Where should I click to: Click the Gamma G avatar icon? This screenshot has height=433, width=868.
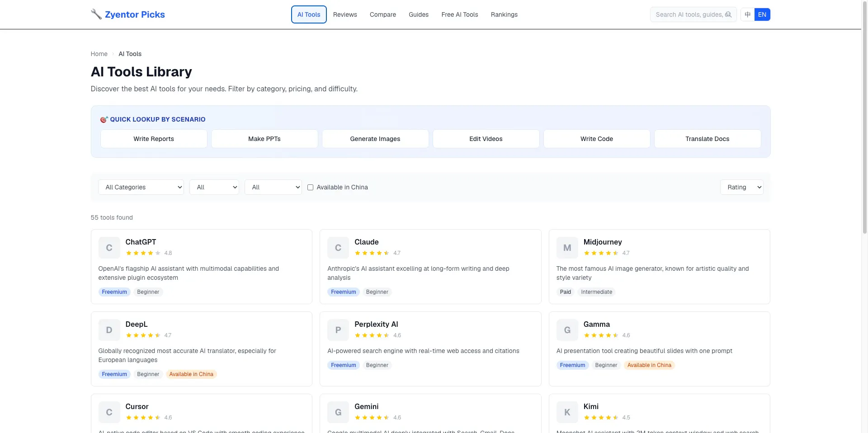[x=567, y=330]
